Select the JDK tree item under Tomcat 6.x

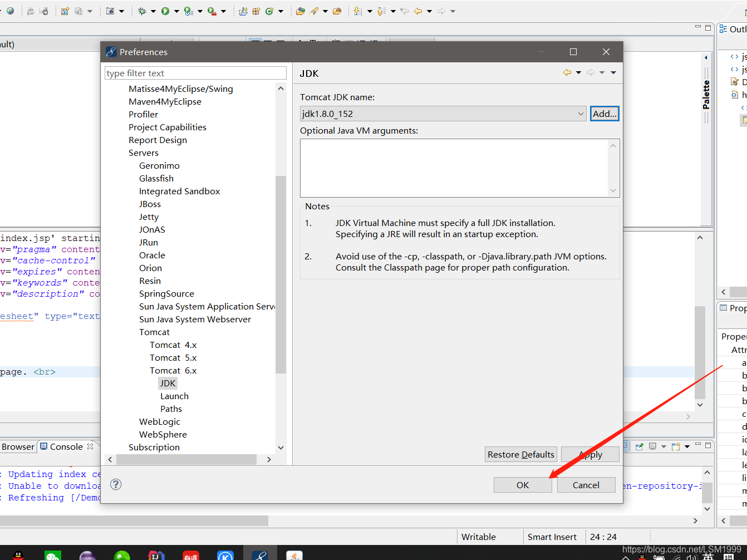(x=168, y=383)
